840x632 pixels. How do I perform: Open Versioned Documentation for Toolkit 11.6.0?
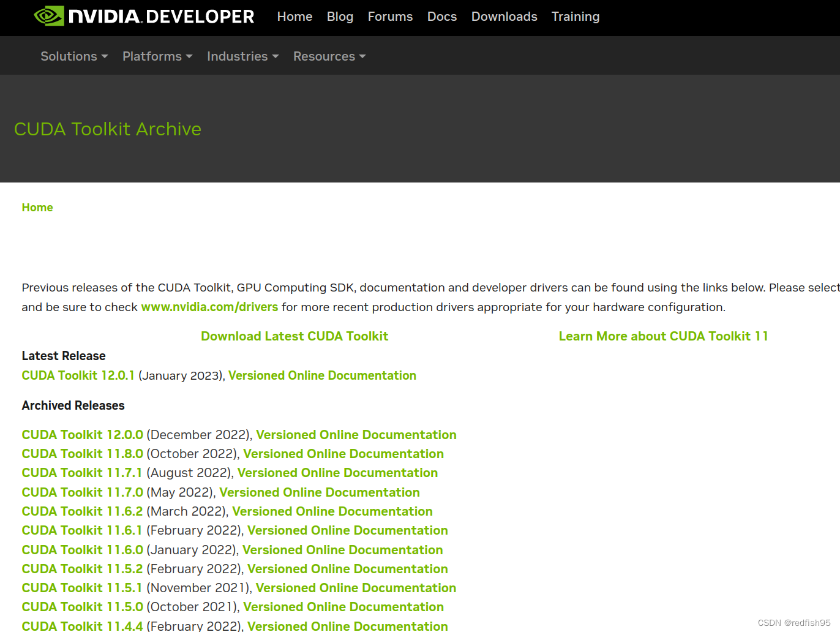point(343,550)
